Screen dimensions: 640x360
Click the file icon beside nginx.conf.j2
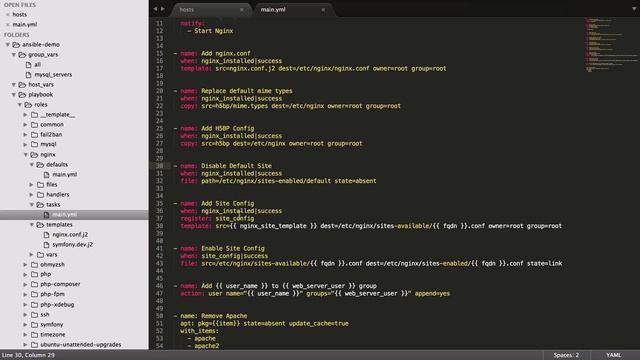[x=46, y=235]
